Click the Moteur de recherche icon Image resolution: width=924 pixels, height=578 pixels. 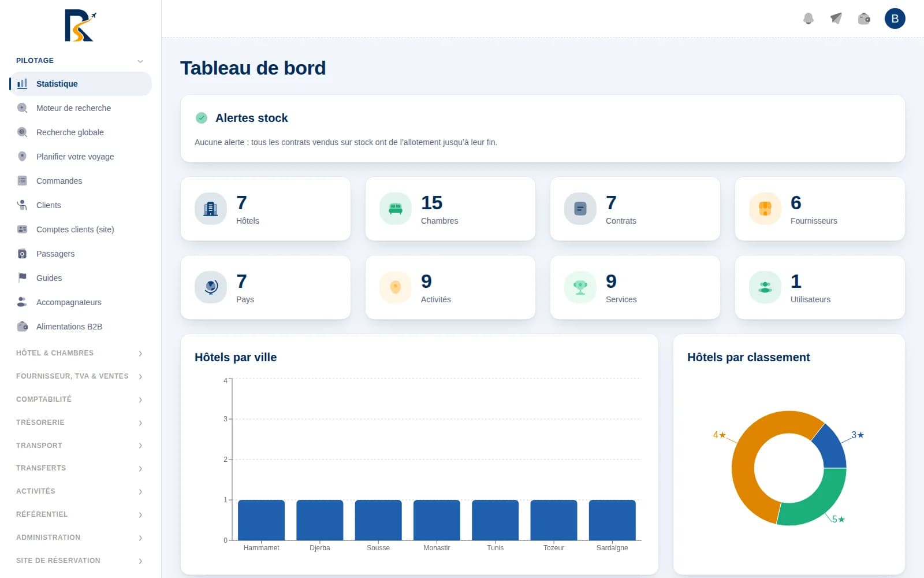(x=22, y=108)
